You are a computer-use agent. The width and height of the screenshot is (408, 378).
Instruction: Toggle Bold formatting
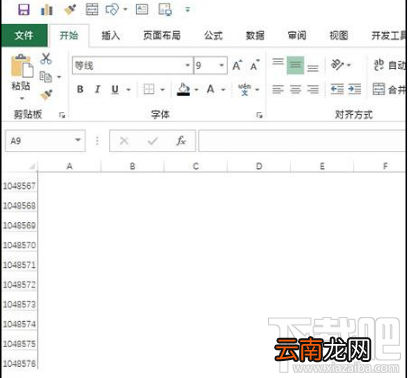[80, 89]
